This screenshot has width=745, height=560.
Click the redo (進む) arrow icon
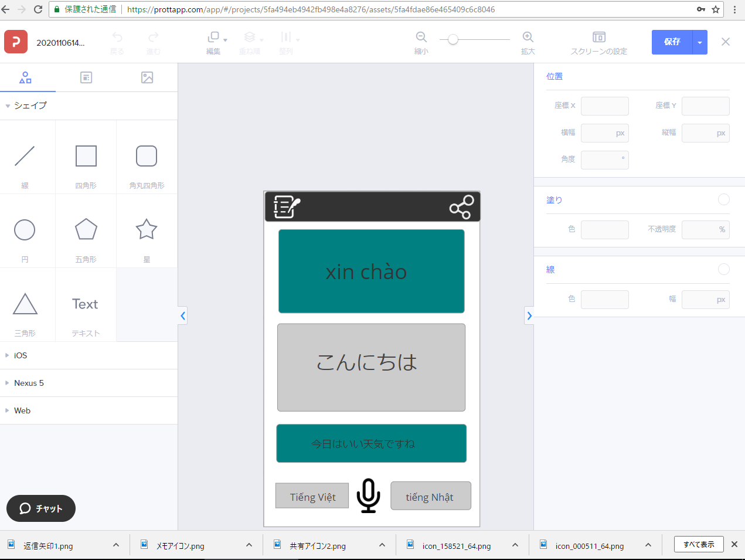pyautogui.click(x=154, y=37)
